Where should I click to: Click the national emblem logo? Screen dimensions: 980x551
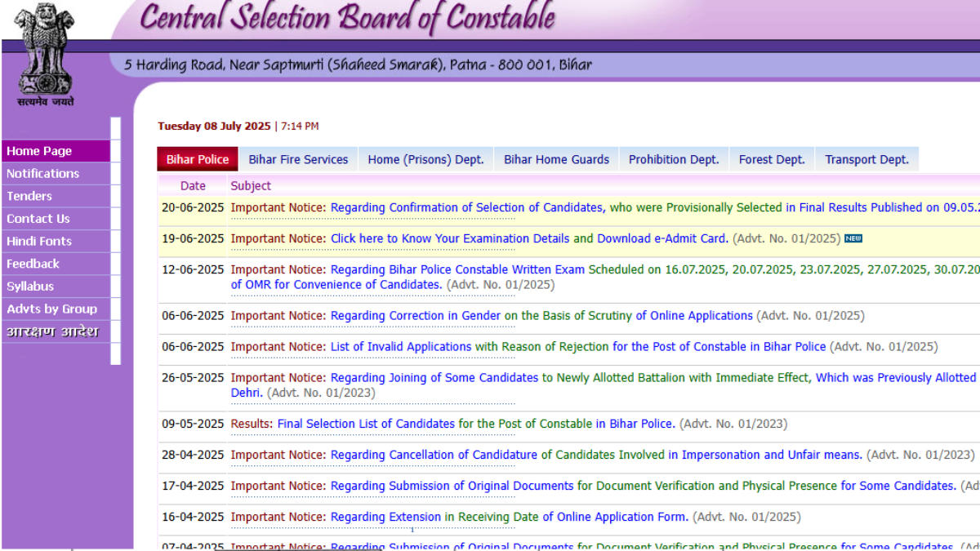[45, 49]
